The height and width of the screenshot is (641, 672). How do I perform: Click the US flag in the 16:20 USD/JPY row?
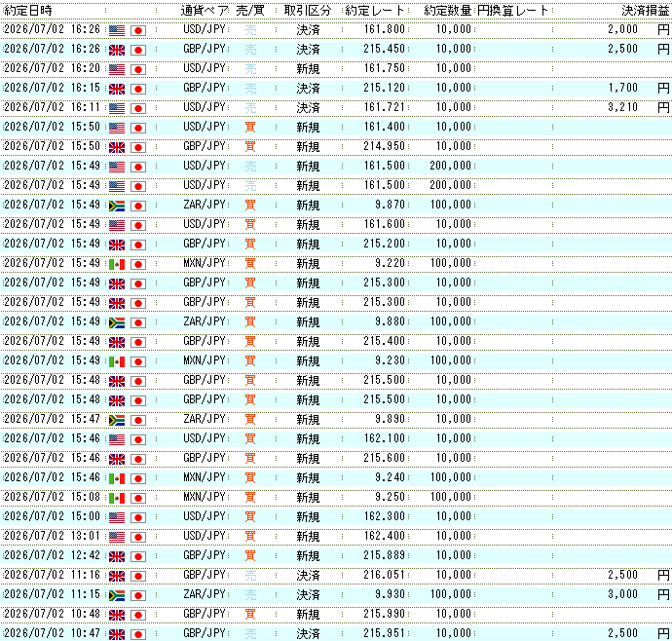(117, 69)
